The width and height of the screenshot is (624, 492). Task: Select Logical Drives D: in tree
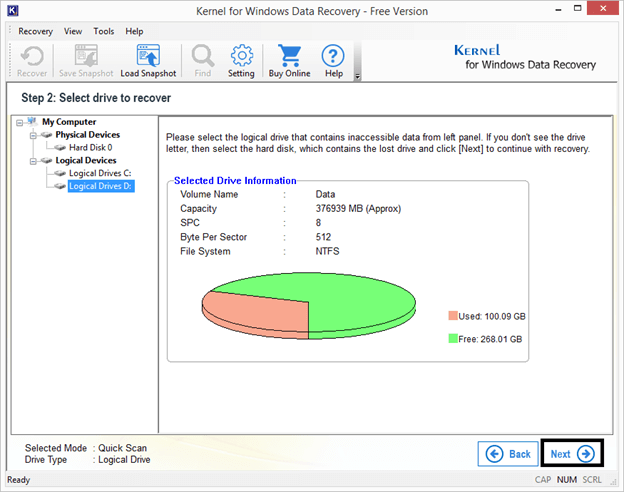(x=101, y=186)
